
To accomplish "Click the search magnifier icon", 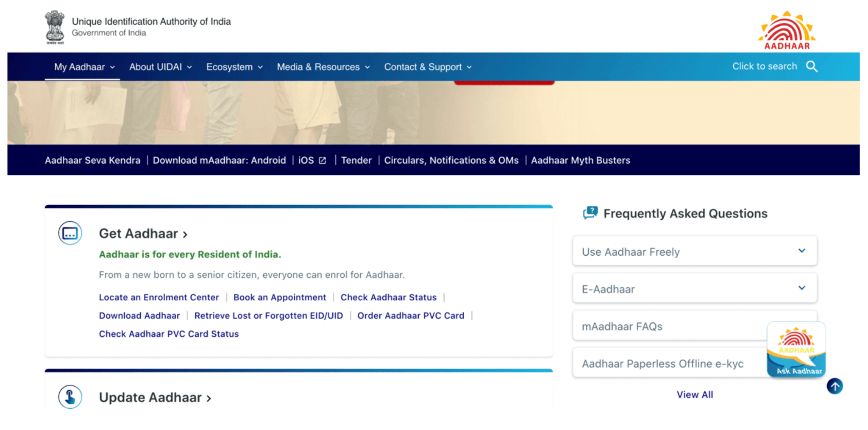I will click(812, 67).
